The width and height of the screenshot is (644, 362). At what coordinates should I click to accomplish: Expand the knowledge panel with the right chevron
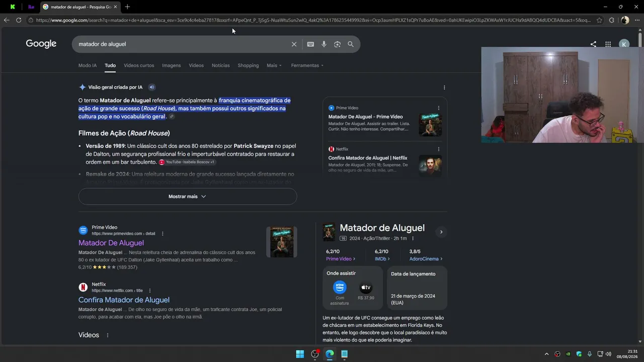pyautogui.click(x=441, y=232)
